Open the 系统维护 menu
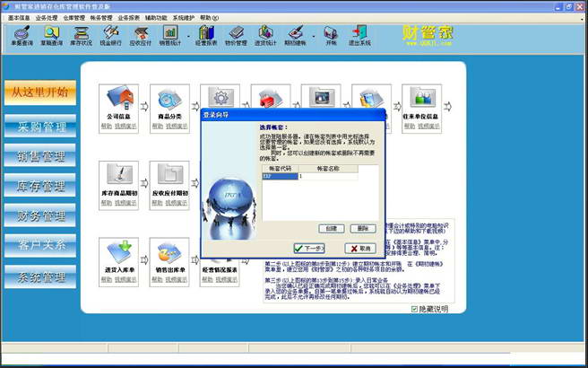This screenshot has height=368, width=588. 184,18
